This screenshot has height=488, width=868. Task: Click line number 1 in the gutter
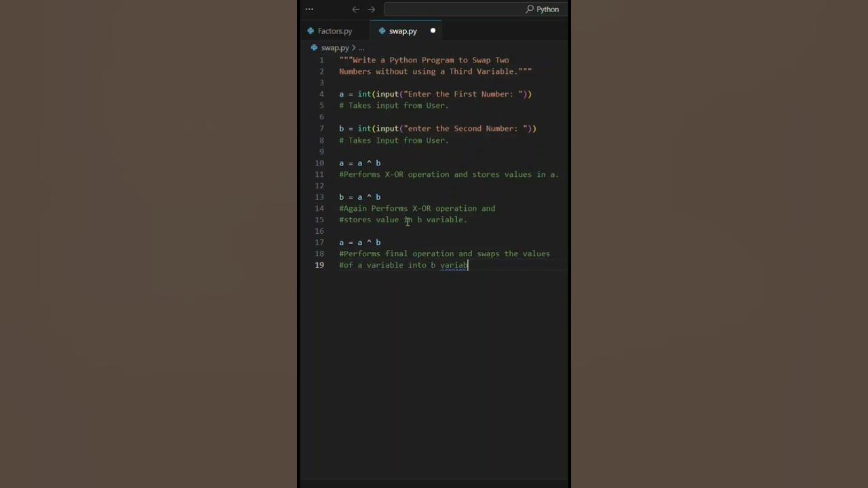coord(321,60)
